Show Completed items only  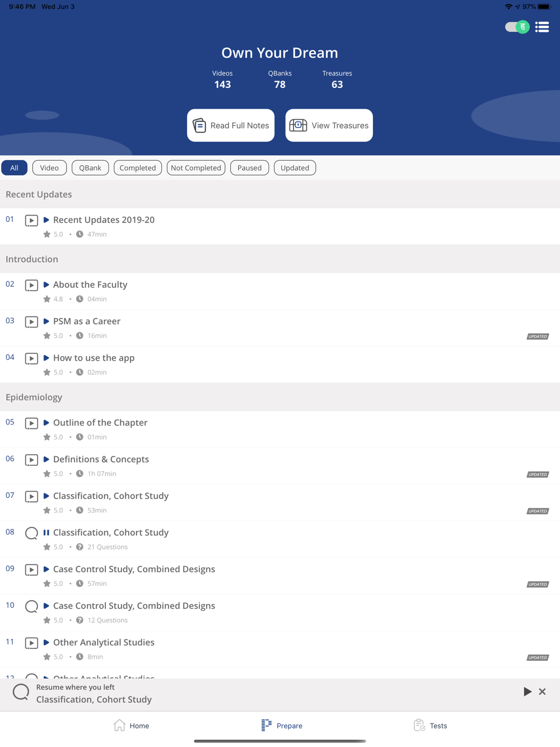(x=138, y=168)
